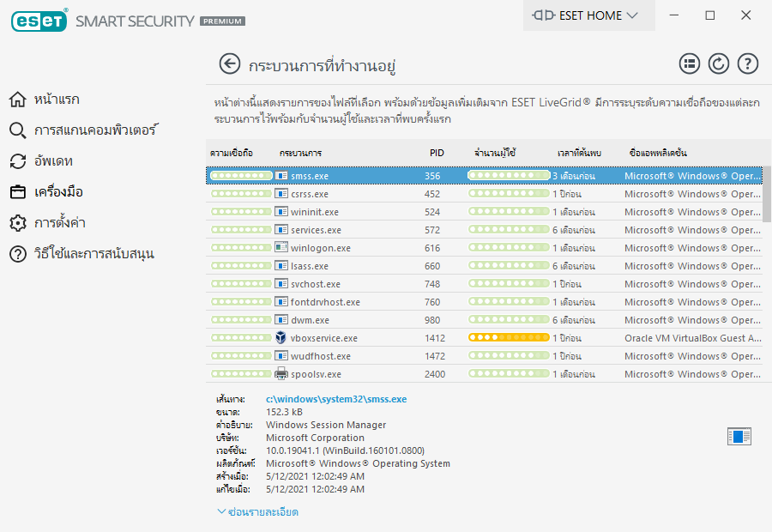Viewport: 772px width, 532px height.
Task: Open the หน้าแรก home page
Action: coord(57,100)
